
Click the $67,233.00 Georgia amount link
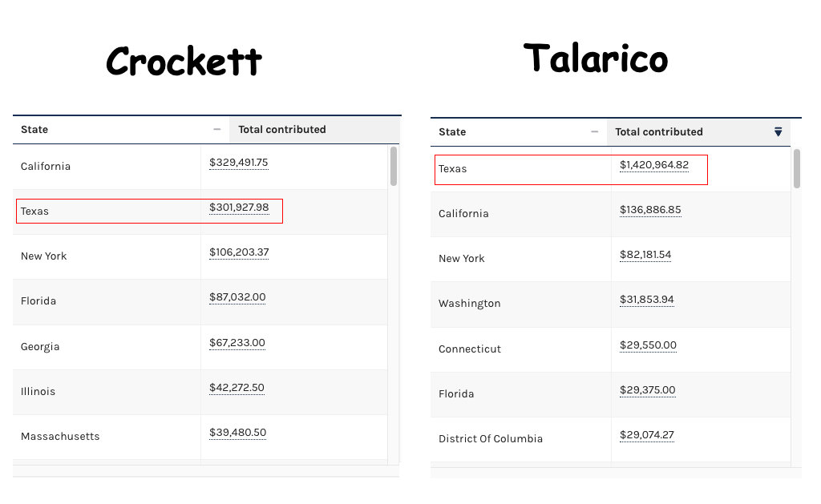237,343
